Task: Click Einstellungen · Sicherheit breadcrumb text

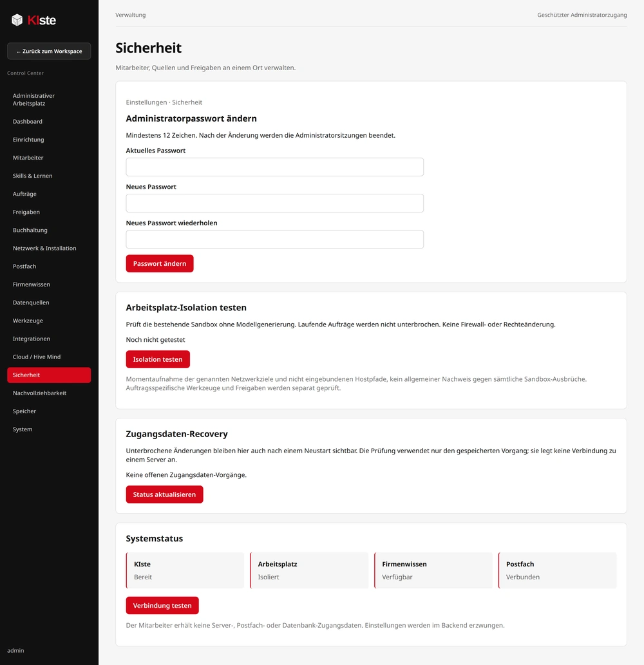Action: coord(164,102)
